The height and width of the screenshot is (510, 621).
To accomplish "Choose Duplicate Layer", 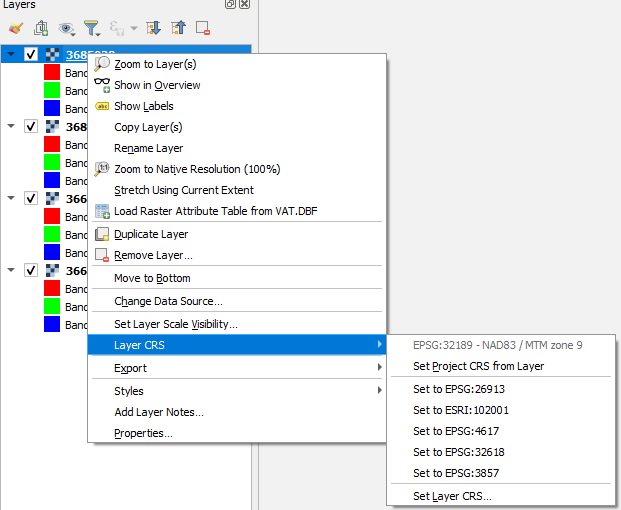I will pos(237,234).
